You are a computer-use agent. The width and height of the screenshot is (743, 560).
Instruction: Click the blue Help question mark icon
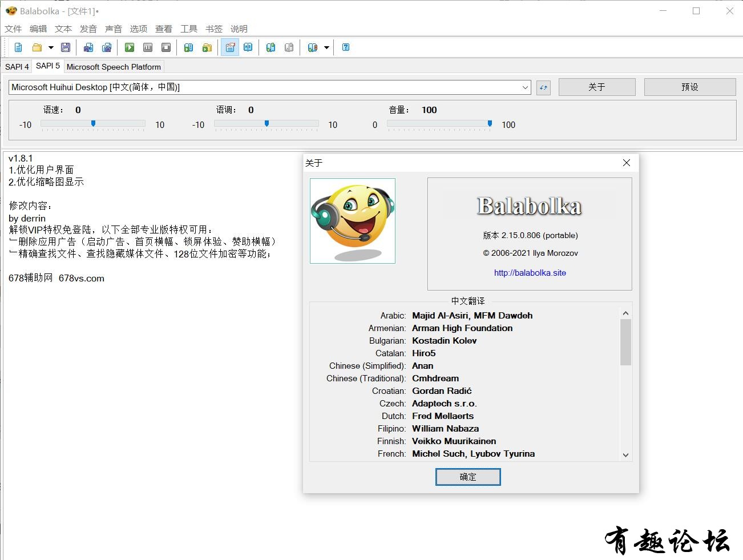[x=346, y=47]
